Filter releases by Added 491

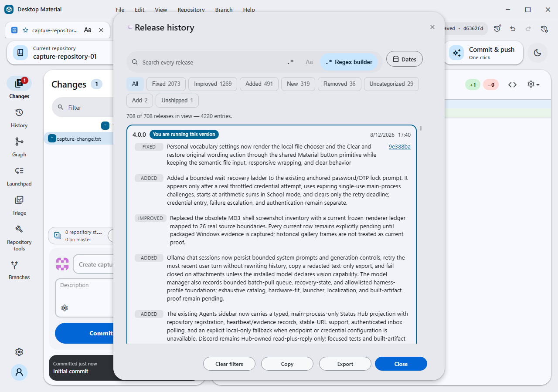coord(259,84)
